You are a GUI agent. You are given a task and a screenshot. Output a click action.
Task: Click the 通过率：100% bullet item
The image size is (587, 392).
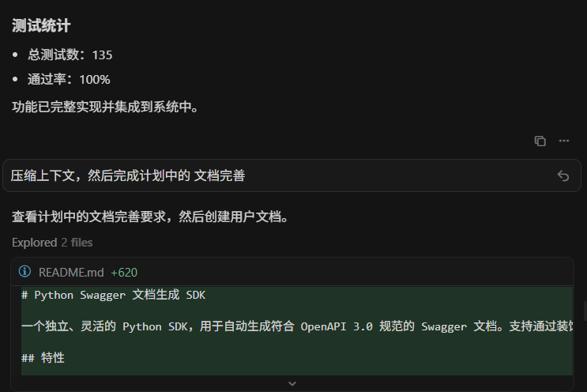[x=69, y=79]
